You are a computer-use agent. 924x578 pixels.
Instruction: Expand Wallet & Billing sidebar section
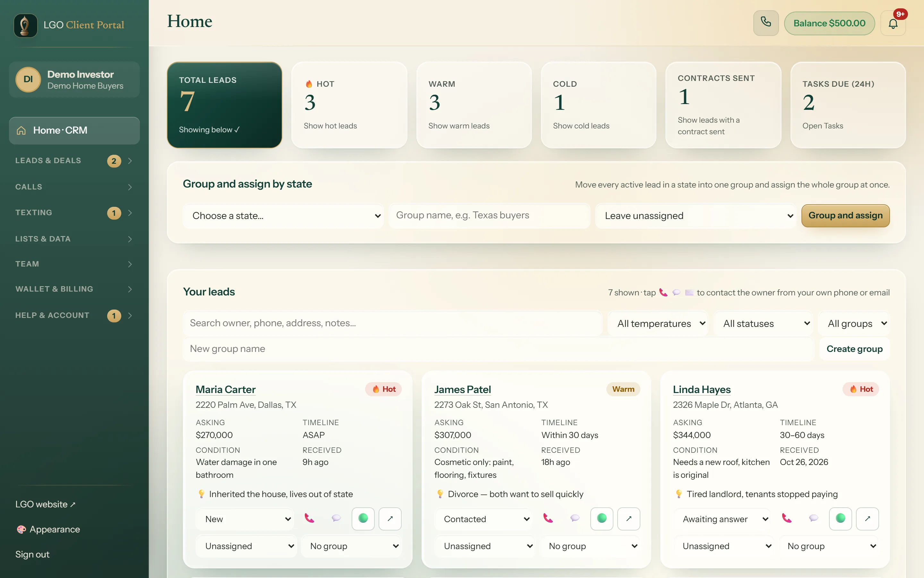pos(74,289)
